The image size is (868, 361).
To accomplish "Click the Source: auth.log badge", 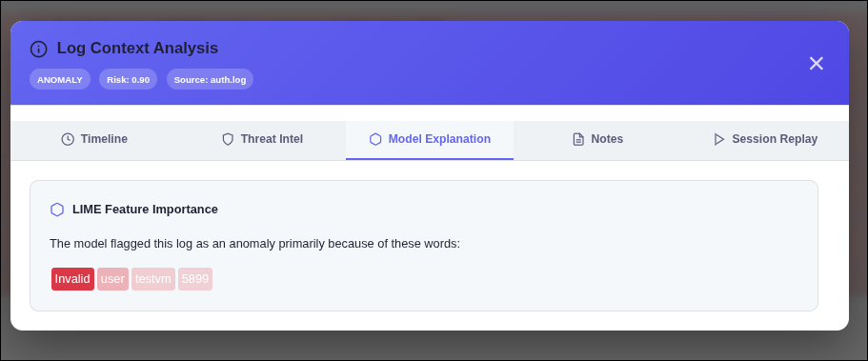I will click(210, 79).
